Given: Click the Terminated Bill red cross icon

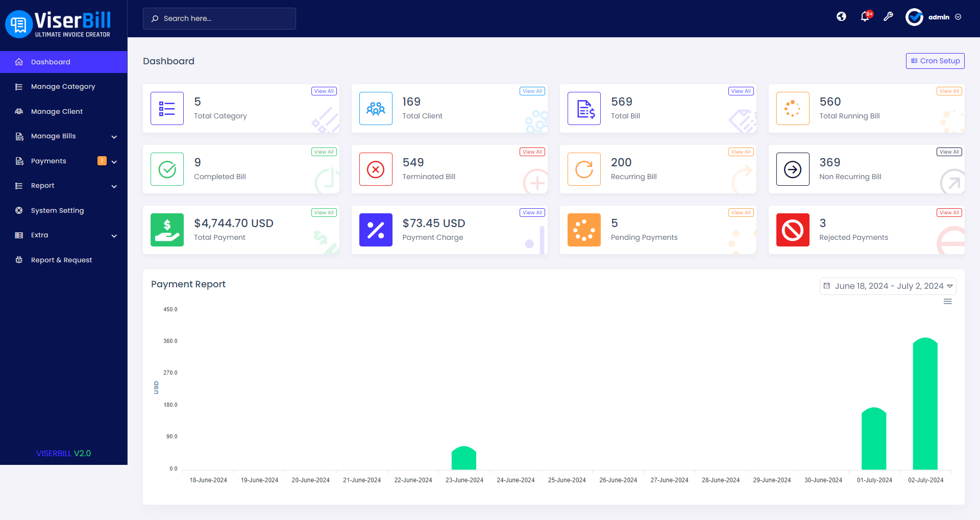Looking at the screenshot, I should (x=376, y=169).
